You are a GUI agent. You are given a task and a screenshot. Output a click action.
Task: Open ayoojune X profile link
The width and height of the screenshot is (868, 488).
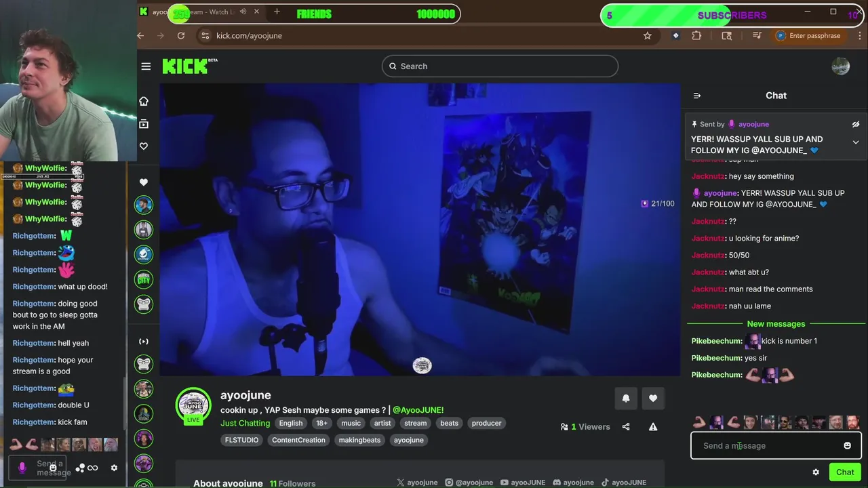pos(417,483)
